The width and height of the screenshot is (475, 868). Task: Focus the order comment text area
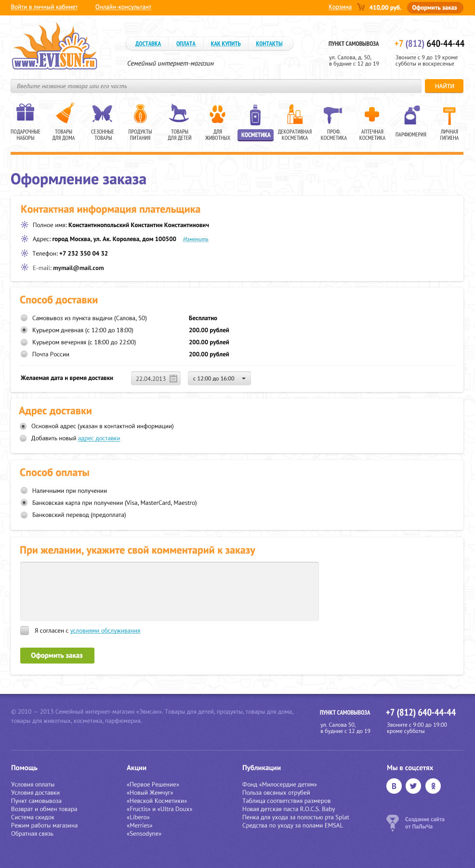pos(169,591)
